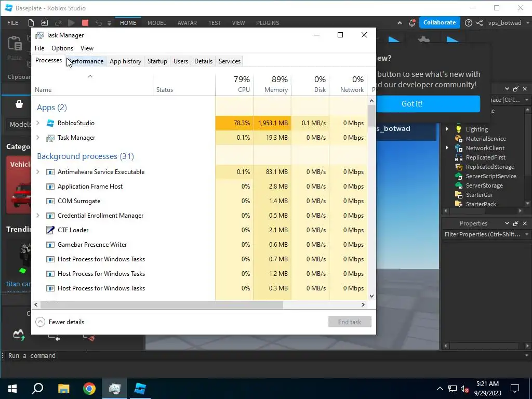The width and height of the screenshot is (532, 399).
Task: Click the muted speaker icon in system tray
Action: coord(465,389)
